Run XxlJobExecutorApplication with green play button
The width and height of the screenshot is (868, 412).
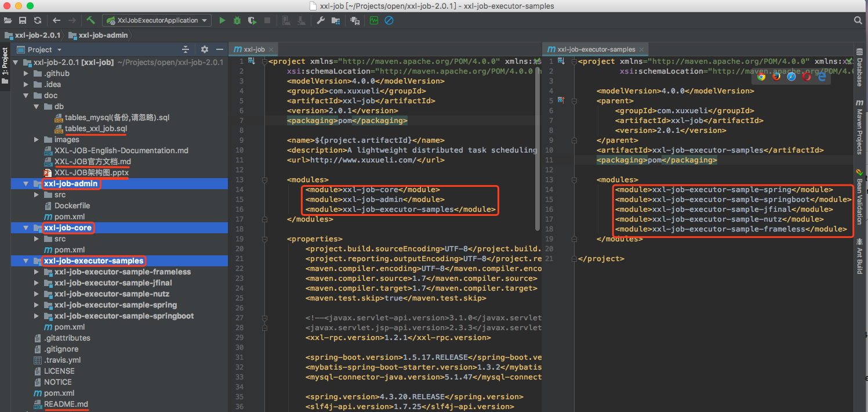point(222,20)
